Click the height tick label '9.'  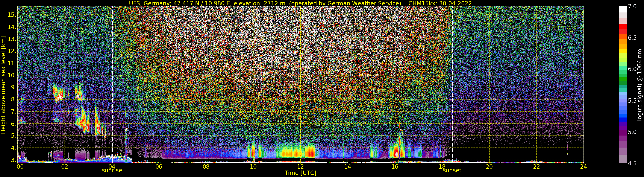[13, 87]
